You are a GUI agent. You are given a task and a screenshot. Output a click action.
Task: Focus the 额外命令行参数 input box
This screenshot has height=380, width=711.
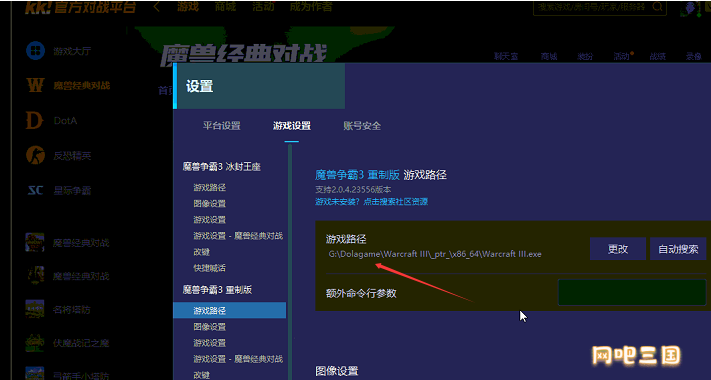(632, 292)
